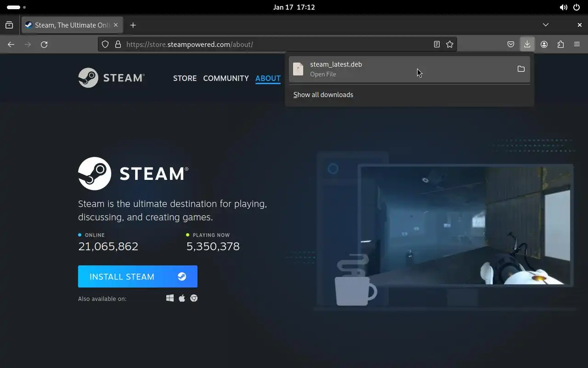Toggle the downloads toolbar button
588x368 pixels.
point(527,44)
